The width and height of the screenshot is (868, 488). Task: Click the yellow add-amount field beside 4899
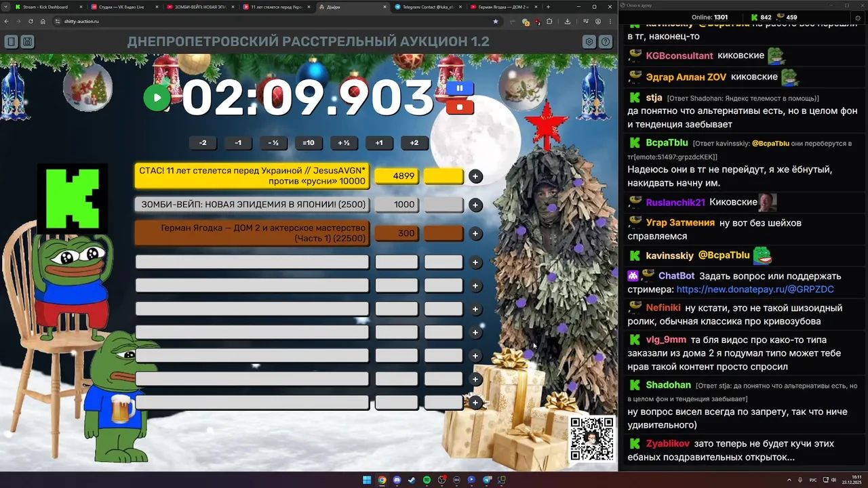point(443,176)
